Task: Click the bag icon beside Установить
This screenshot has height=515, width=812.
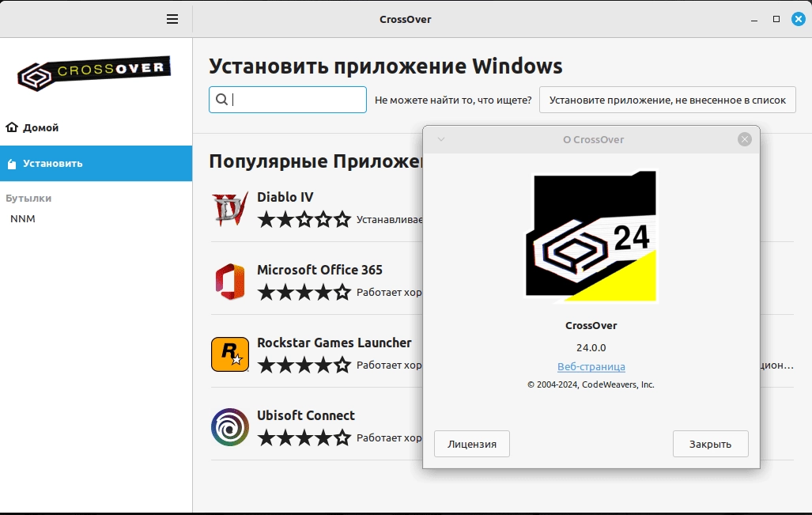Action: pos(12,164)
